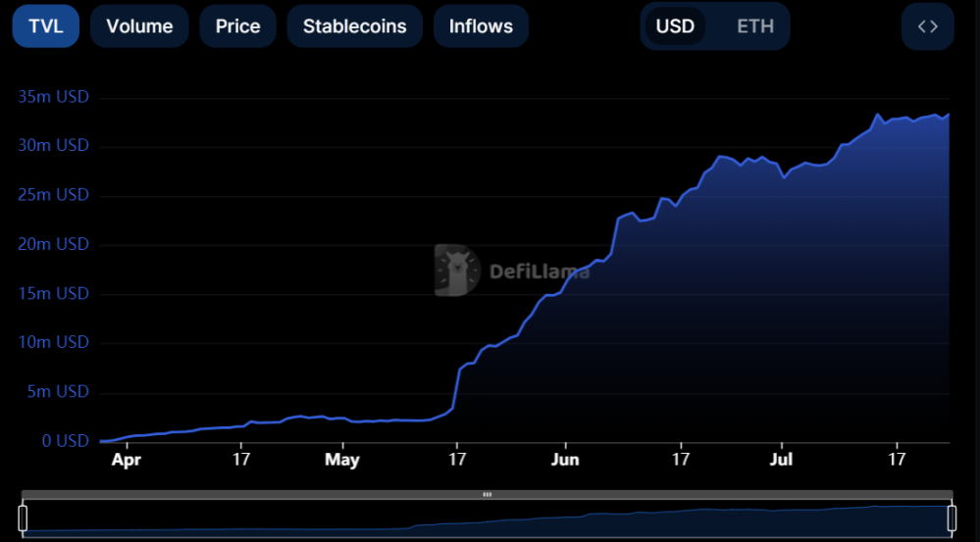Show the Price chart
980x542 pixels.
coord(237,26)
